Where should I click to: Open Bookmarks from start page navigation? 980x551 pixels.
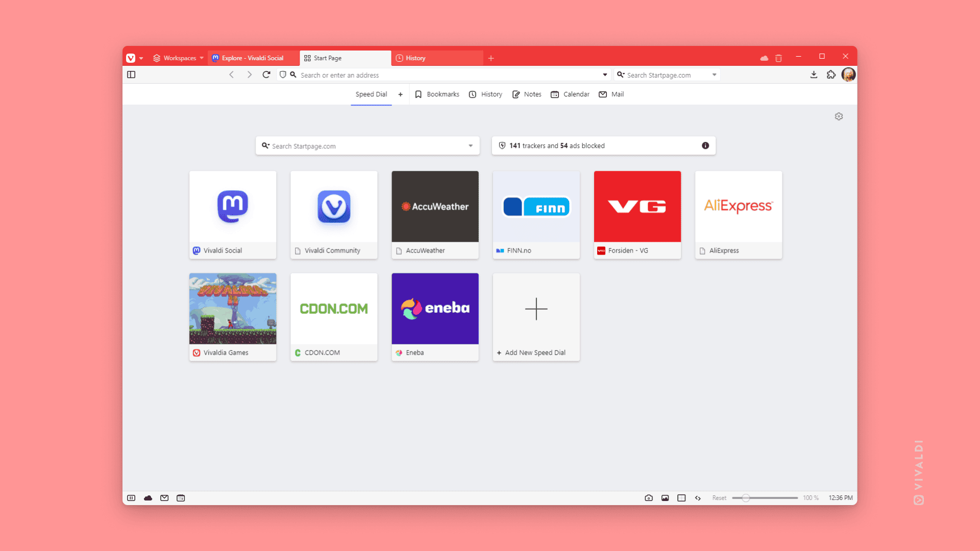coord(437,94)
